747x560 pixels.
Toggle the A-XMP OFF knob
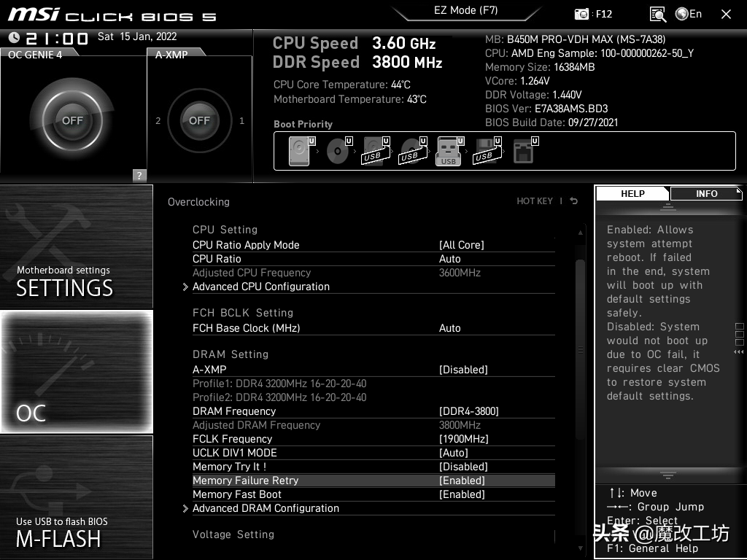[200, 120]
